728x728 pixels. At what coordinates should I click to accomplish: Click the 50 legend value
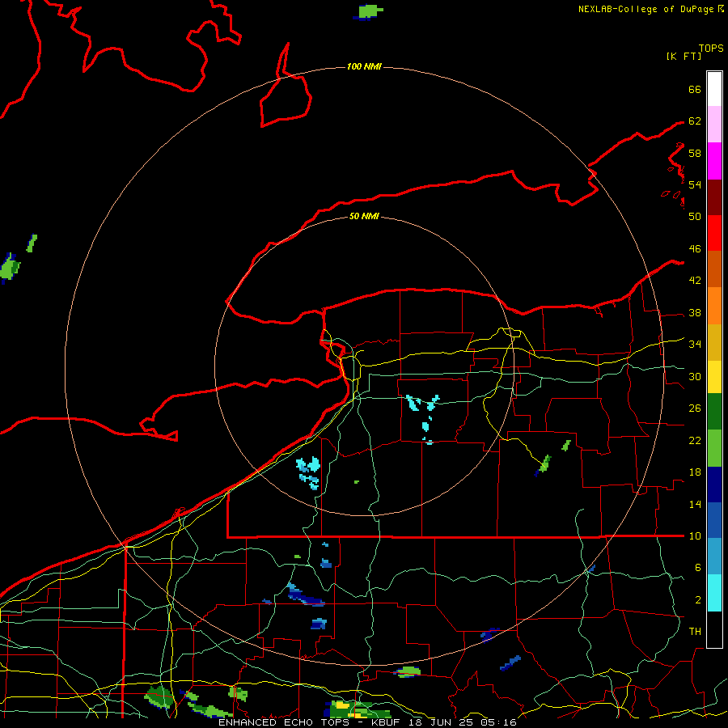click(x=695, y=216)
